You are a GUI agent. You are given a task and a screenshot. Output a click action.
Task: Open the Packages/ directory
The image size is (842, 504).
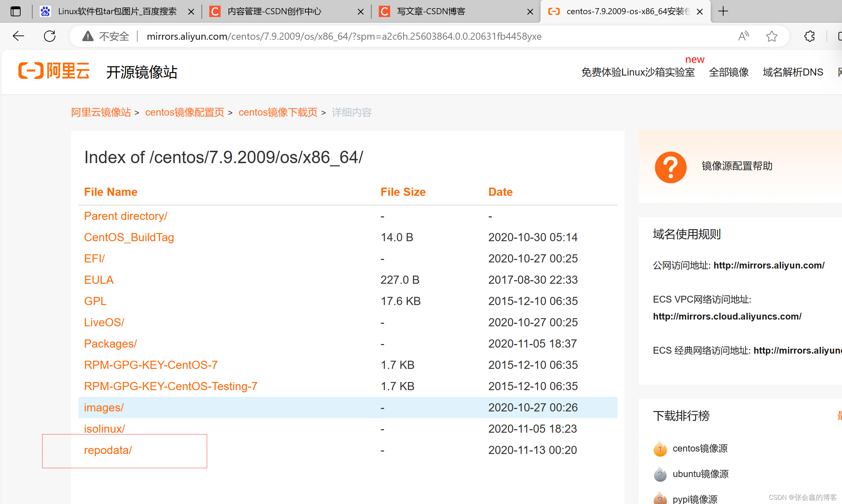(110, 344)
